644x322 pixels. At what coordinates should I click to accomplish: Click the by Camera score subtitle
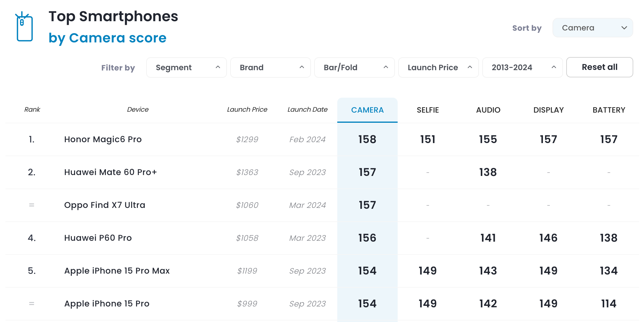(x=107, y=38)
